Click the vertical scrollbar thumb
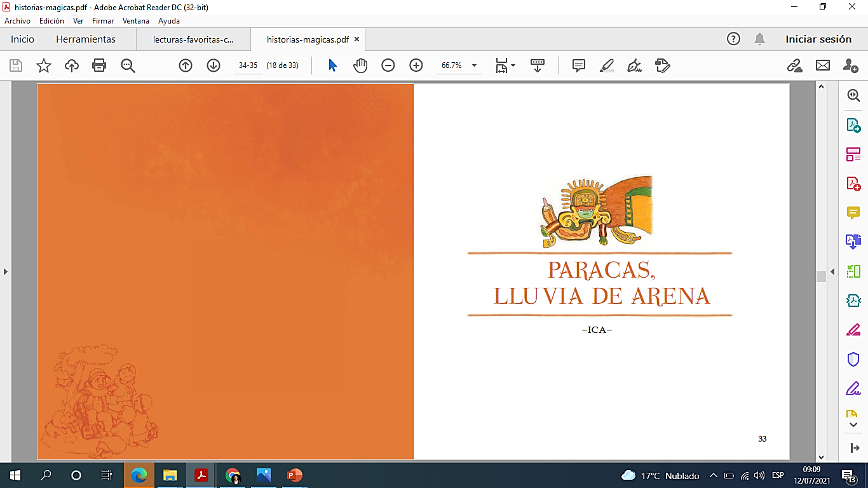 [x=821, y=276]
